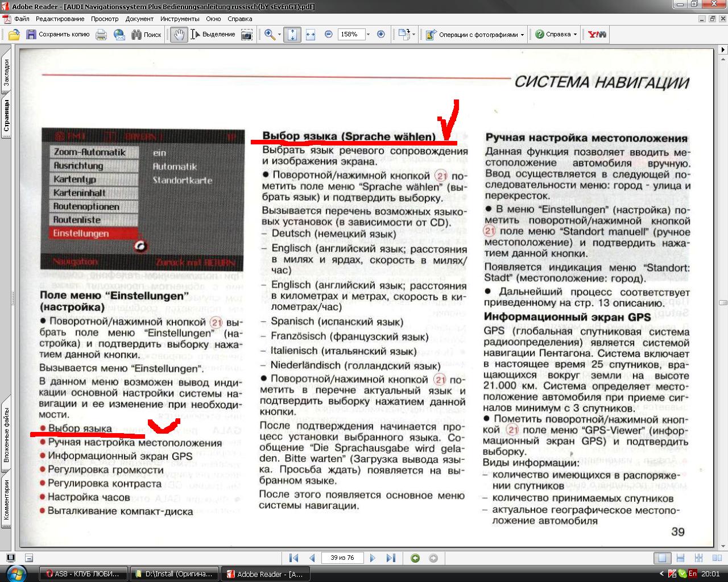
Task: Toggle Single Page layout view
Action: 662,558
